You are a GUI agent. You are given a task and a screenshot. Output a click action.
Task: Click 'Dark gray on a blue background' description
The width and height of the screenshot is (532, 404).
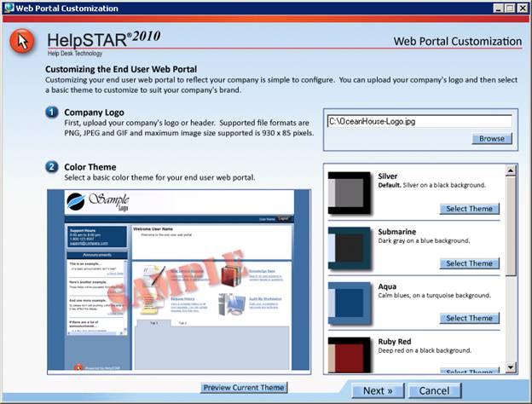[x=424, y=241]
